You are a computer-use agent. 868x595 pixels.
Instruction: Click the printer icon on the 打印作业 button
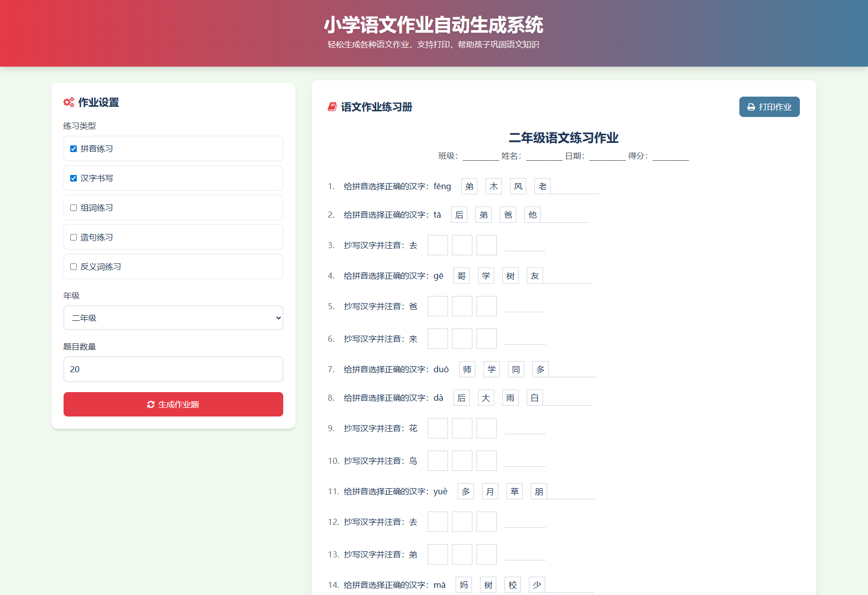(751, 107)
